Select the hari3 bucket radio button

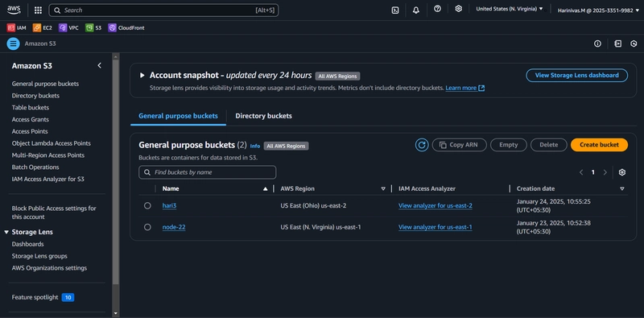pos(147,205)
